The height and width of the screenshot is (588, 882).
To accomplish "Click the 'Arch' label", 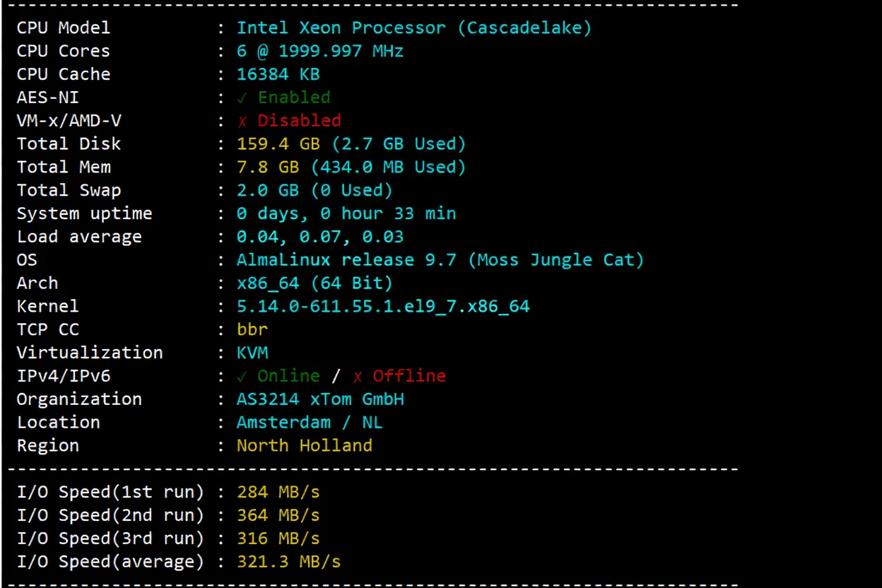I will click(37, 283).
